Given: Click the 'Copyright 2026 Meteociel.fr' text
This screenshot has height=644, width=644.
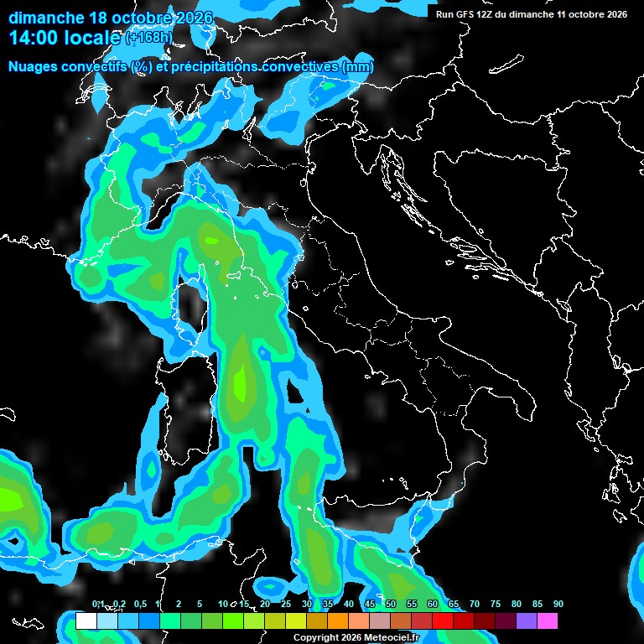Looking at the screenshot, I should 356,637.
